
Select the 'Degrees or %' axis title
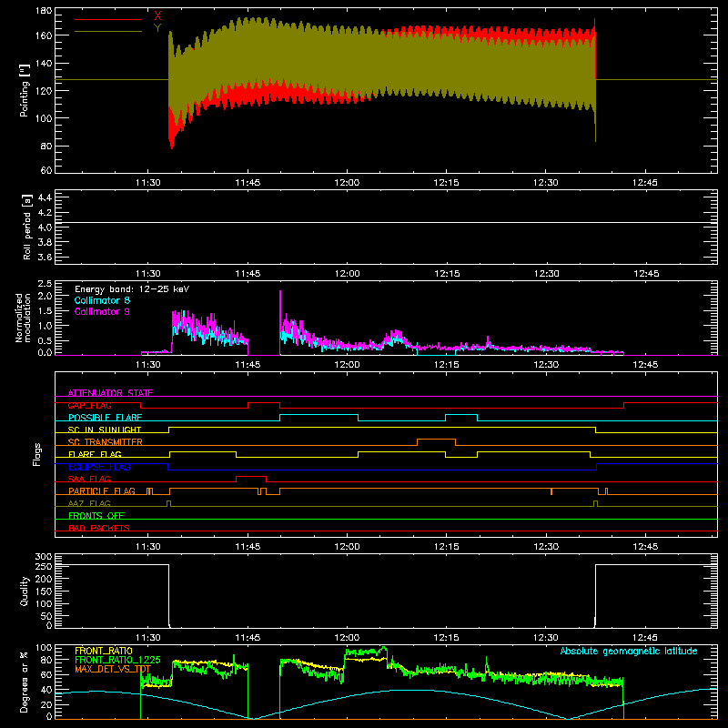coord(25,682)
